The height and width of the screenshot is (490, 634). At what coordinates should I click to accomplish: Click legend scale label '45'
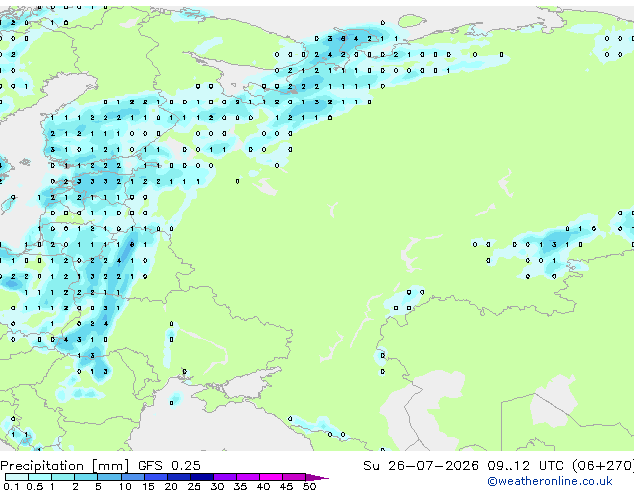coord(286,486)
